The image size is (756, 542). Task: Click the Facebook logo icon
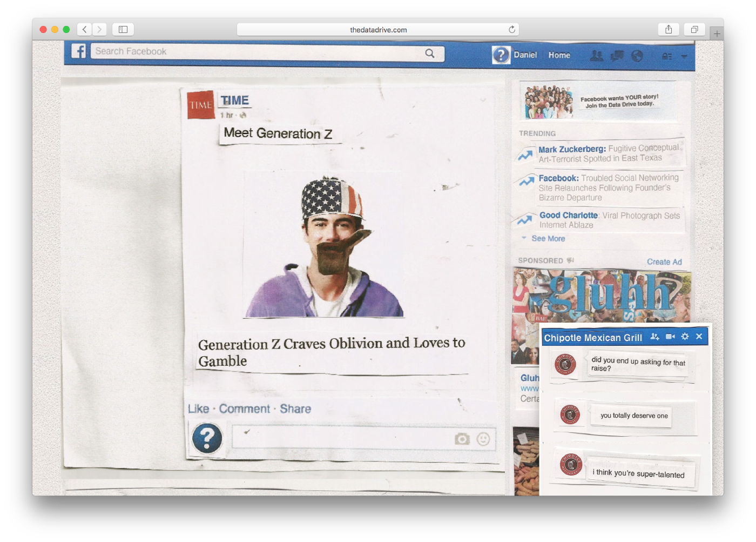click(x=79, y=51)
